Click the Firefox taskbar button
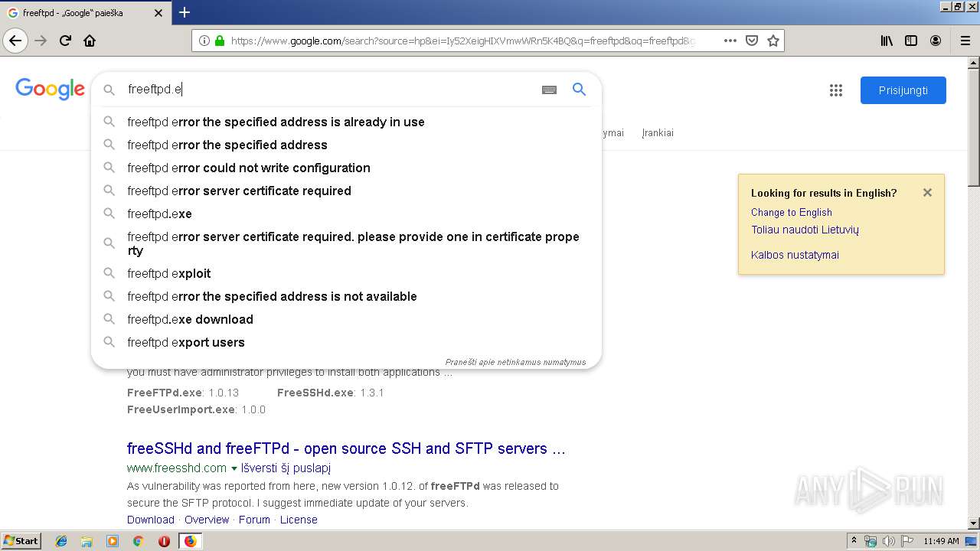This screenshot has height=551, width=980. [190, 541]
